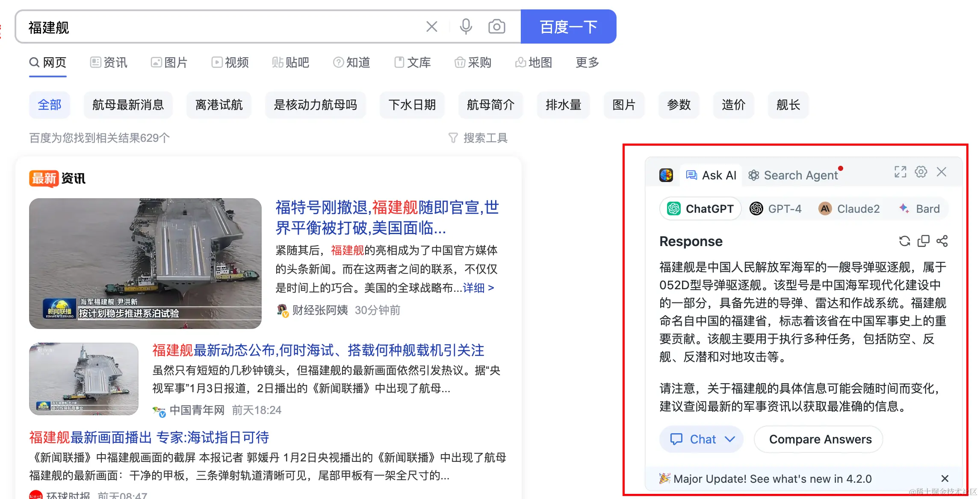
Task: Click the 百度一下 search button
Action: tap(568, 27)
